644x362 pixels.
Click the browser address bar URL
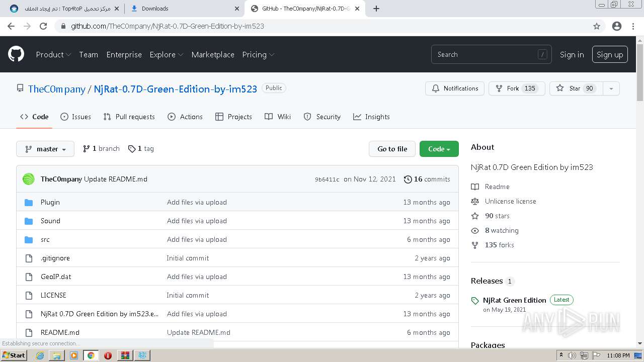pos(168,26)
